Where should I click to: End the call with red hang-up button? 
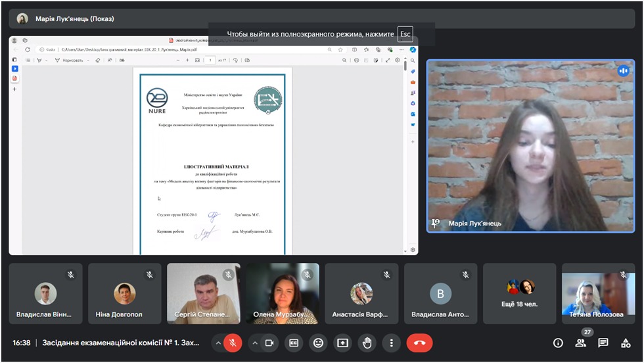click(419, 343)
